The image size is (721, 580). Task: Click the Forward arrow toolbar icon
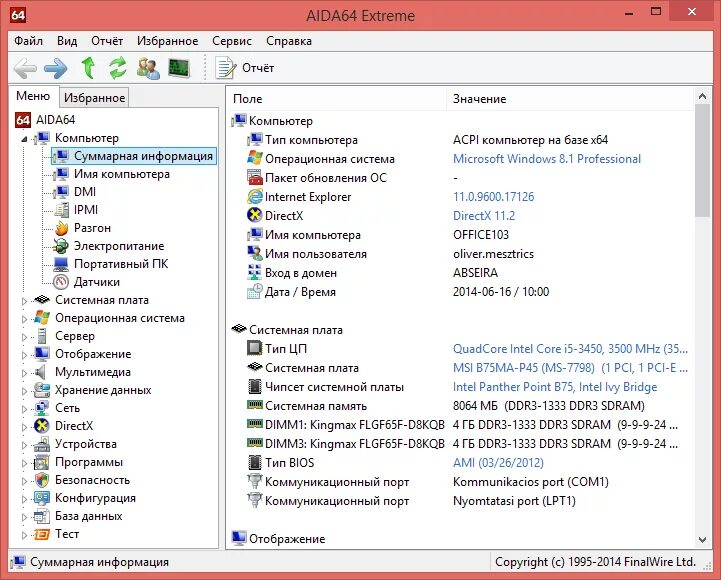(x=56, y=68)
